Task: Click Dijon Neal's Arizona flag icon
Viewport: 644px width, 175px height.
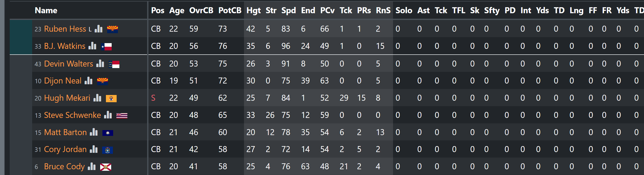Action: click(x=102, y=81)
